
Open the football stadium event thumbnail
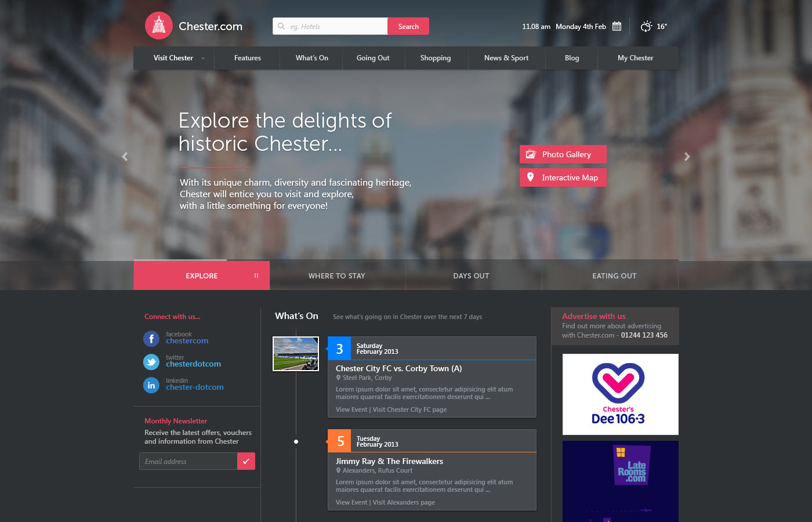tap(296, 354)
